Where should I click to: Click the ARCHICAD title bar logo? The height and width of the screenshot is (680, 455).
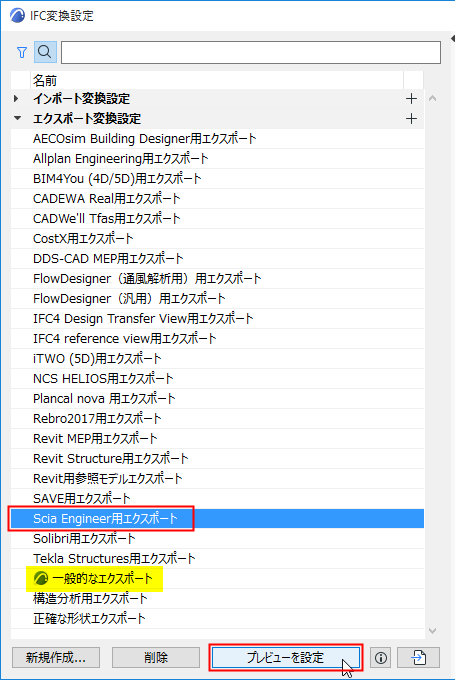(x=17, y=16)
